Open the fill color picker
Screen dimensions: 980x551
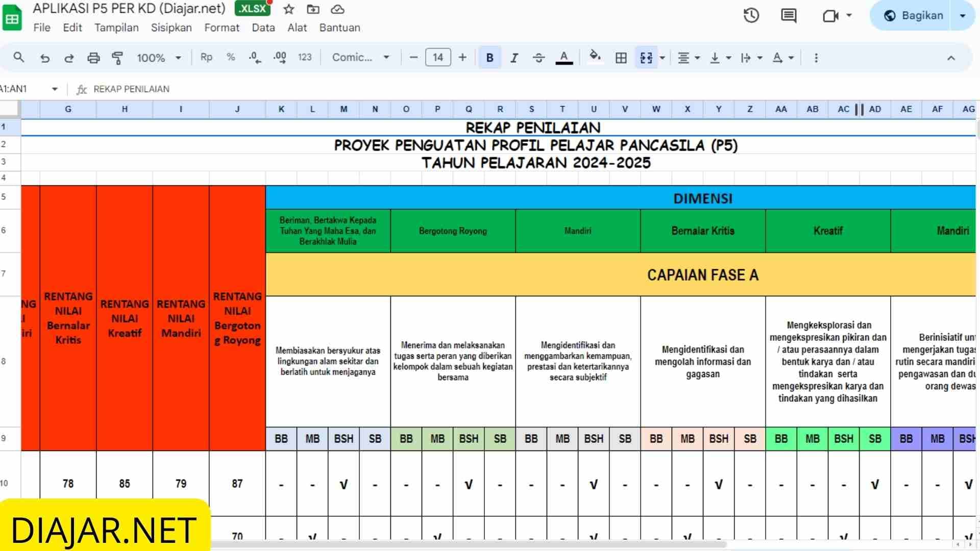595,57
